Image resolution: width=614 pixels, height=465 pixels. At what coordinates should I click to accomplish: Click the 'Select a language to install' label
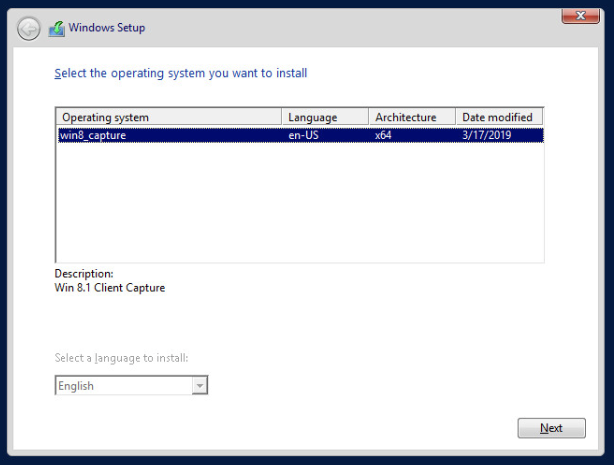(121, 358)
